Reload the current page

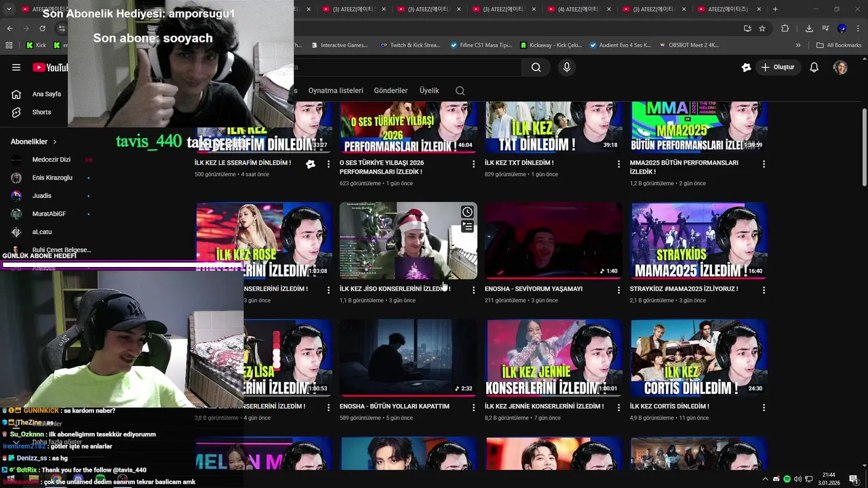[x=42, y=28]
